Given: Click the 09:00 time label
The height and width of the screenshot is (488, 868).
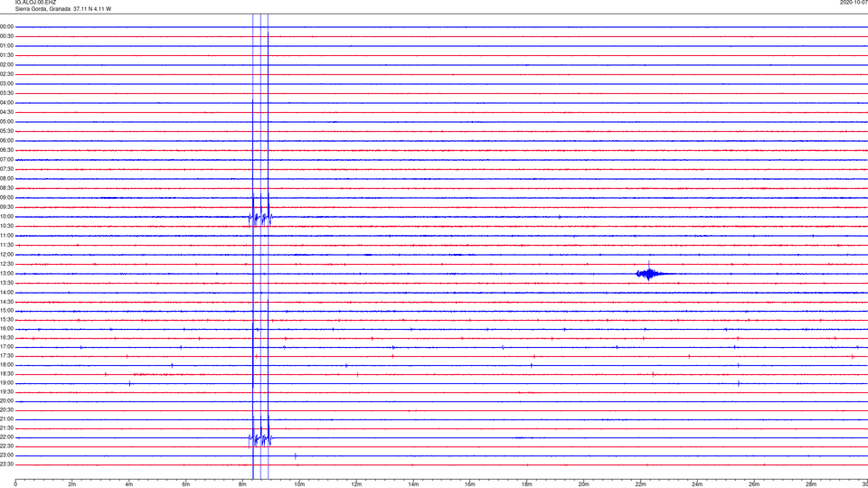Looking at the screenshot, I should tap(7, 198).
